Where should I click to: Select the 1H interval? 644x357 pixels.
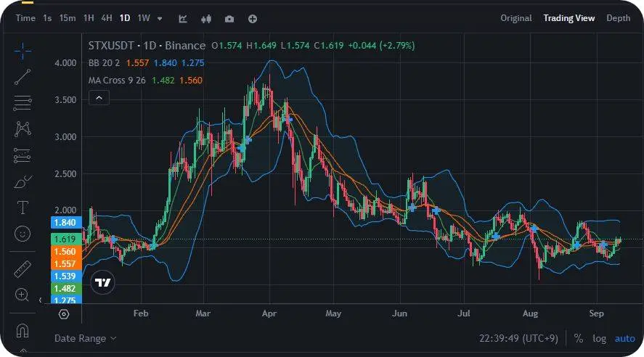click(89, 18)
